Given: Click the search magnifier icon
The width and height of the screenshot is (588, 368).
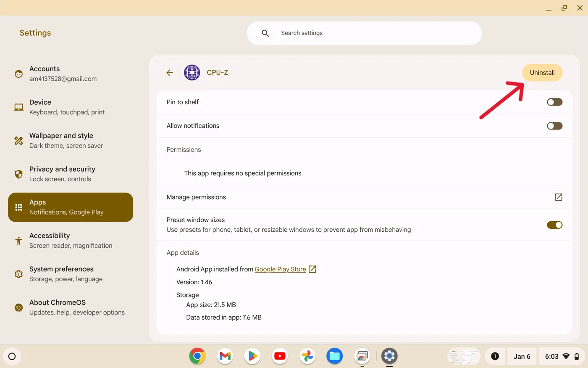Looking at the screenshot, I should click(x=265, y=33).
